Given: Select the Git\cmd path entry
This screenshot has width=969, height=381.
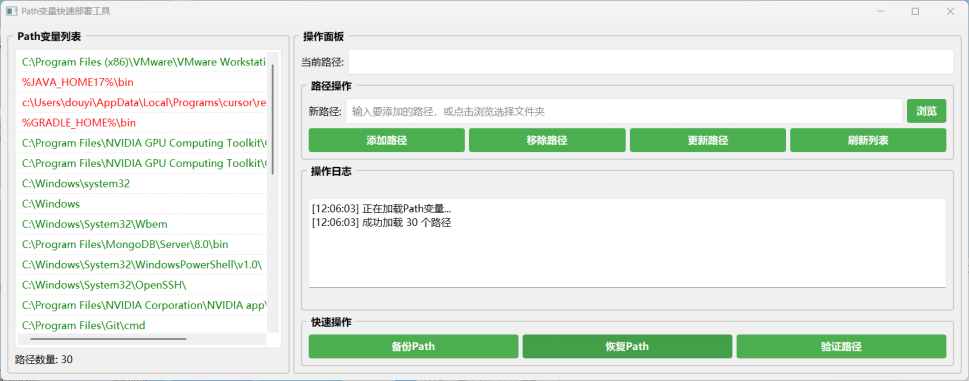Looking at the screenshot, I should pos(143,325).
